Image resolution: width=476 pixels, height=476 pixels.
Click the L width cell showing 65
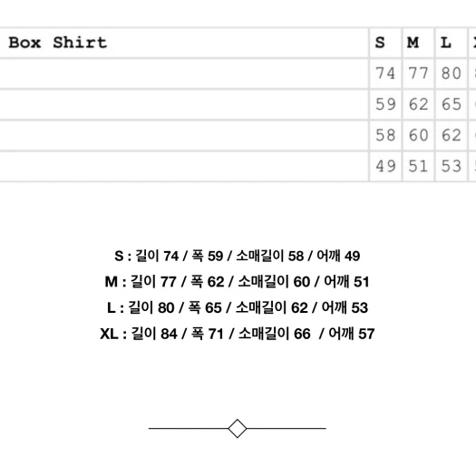click(452, 105)
